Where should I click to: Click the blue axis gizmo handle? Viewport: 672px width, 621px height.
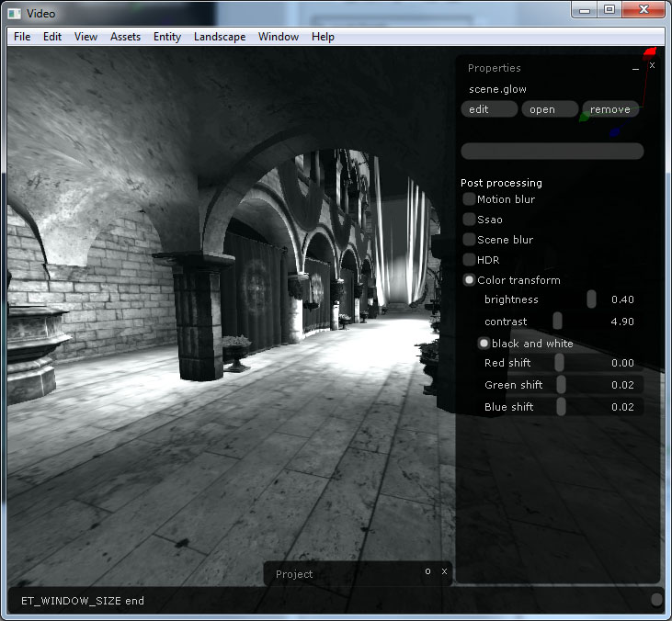pos(615,132)
